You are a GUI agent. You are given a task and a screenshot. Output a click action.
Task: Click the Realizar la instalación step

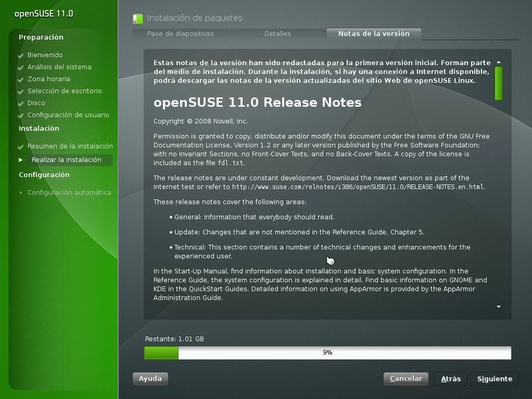click(66, 160)
